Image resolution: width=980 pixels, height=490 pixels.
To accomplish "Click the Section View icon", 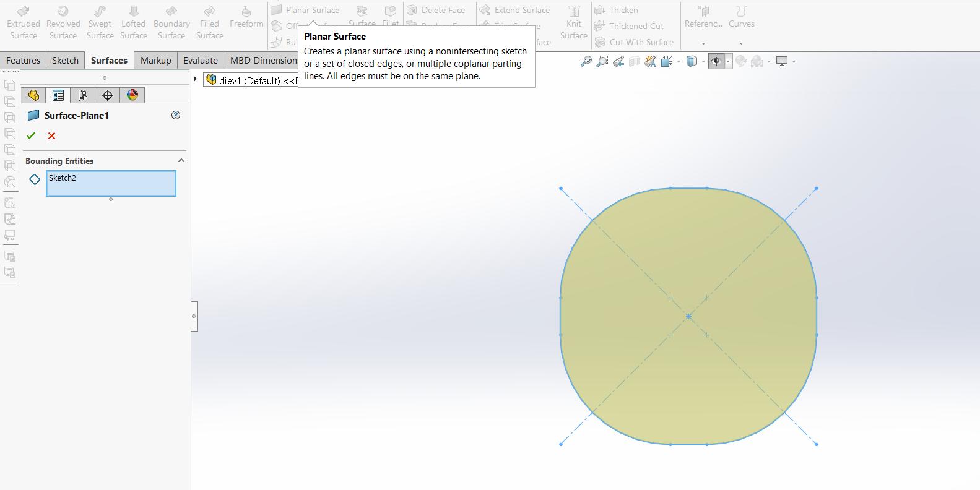I will coord(634,61).
